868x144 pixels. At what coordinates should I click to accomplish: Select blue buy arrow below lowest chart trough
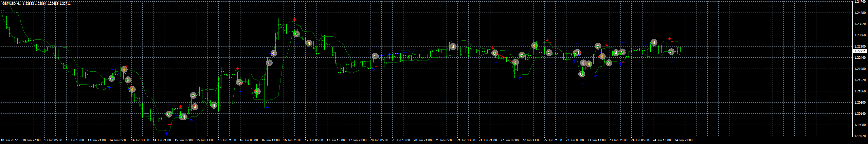pyautogui.click(x=166, y=134)
